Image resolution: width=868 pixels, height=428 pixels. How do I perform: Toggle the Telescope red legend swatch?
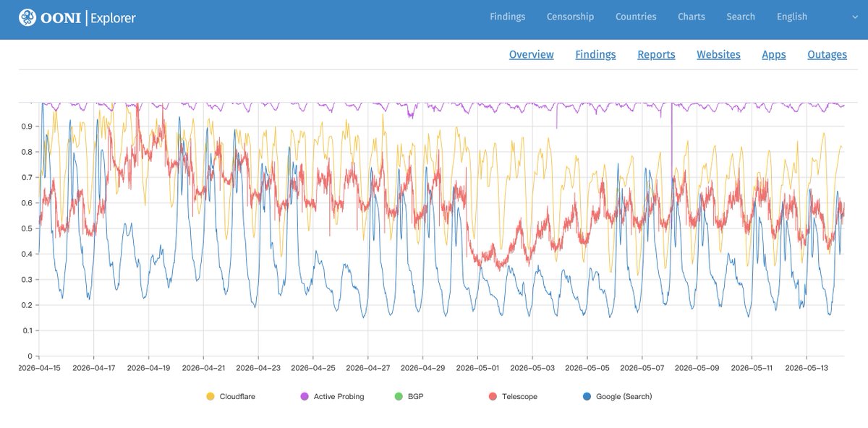coord(493,396)
